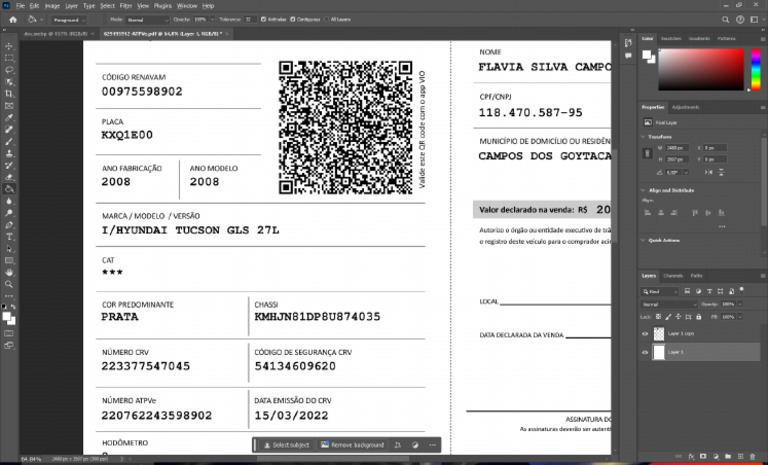This screenshot has width=768, height=465.
Task: Select the Crop tool
Action: [9, 94]
